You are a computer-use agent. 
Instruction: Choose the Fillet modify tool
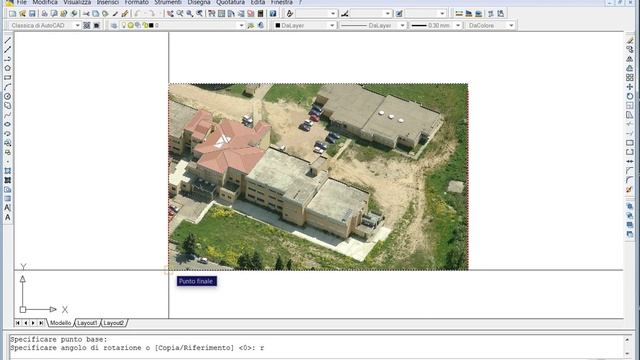[x=630, y=180]
